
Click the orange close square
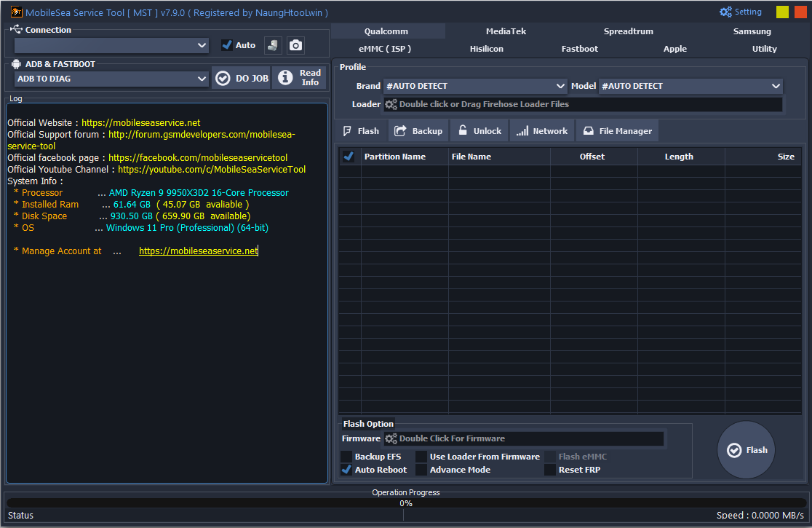(800, 12)
